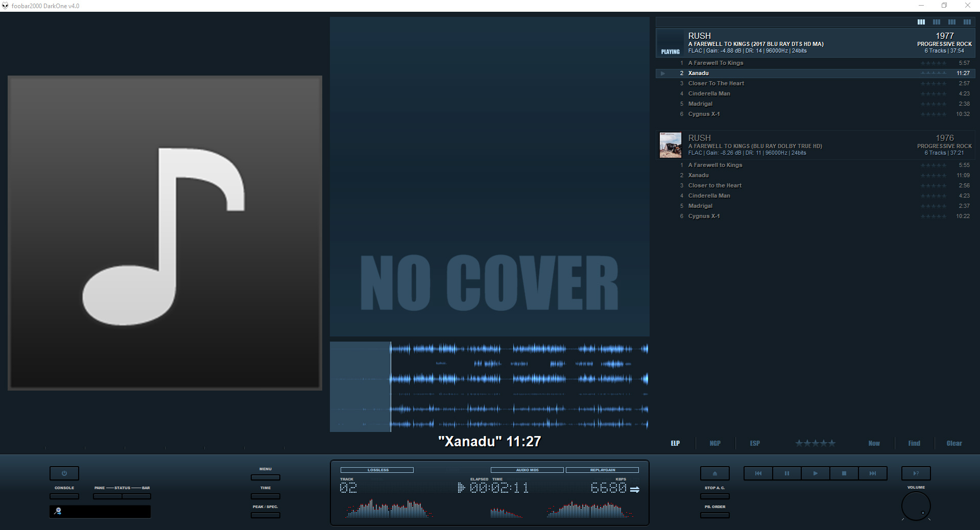
Task: Click the search input field
Action: point(100,511)
